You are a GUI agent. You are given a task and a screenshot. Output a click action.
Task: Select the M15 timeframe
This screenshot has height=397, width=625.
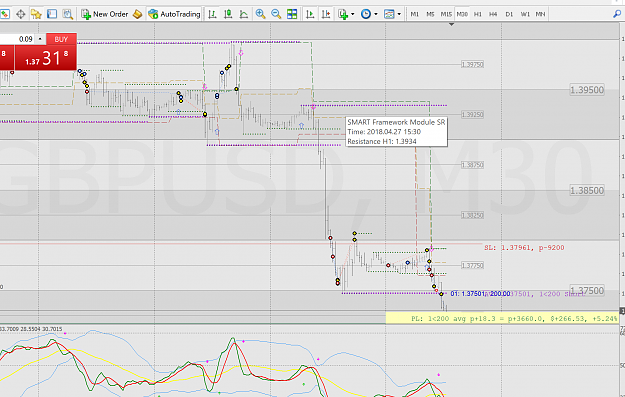(x=446, y=14)
